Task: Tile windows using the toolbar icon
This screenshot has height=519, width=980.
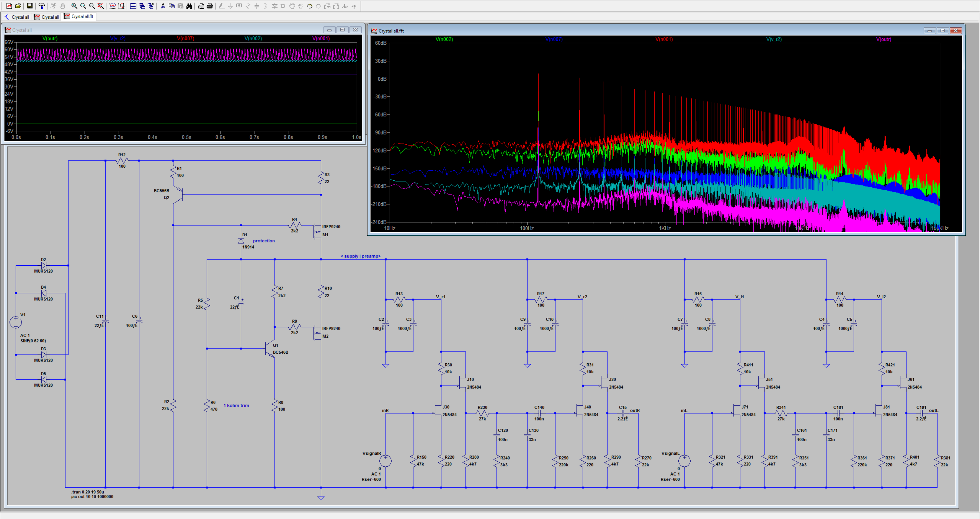Action: [x=133, y=6]
